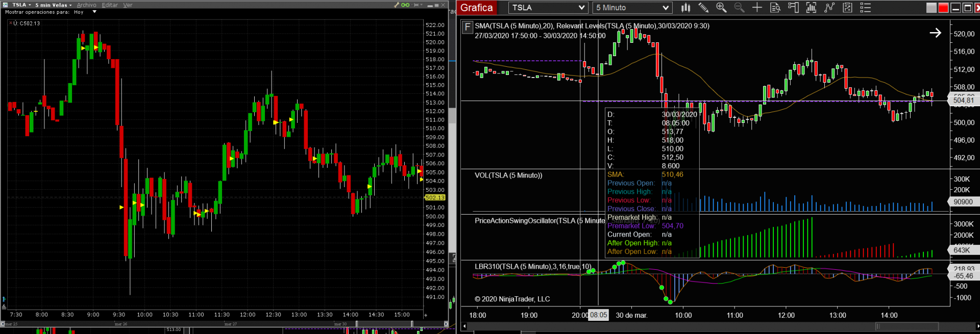This screenshot has height=334, width=980.
Task: Open the TSLA instrument dropdown in Grafica
Action: click(x=548, y=8)
